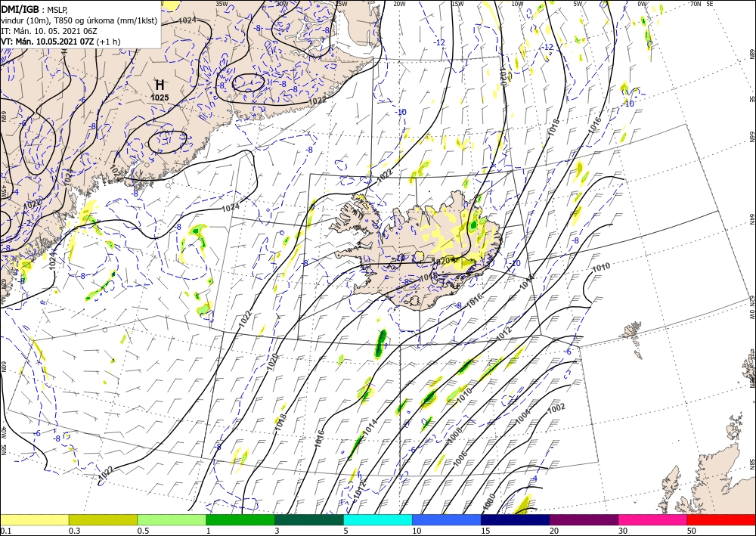Viewport: 756px width, 536px height.
Task: Click the legend value '50'
Action: [692, 531]
